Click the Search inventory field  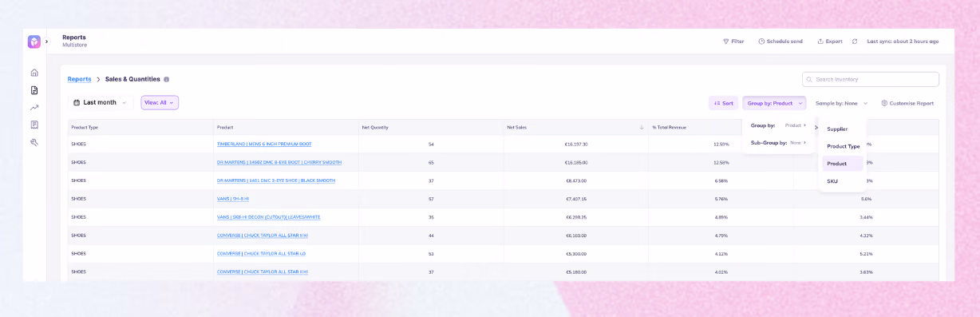pos(871,79)
